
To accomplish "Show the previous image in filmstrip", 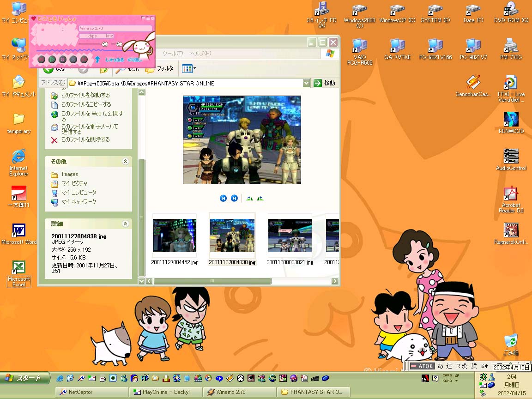I will (x=223, y=198).
